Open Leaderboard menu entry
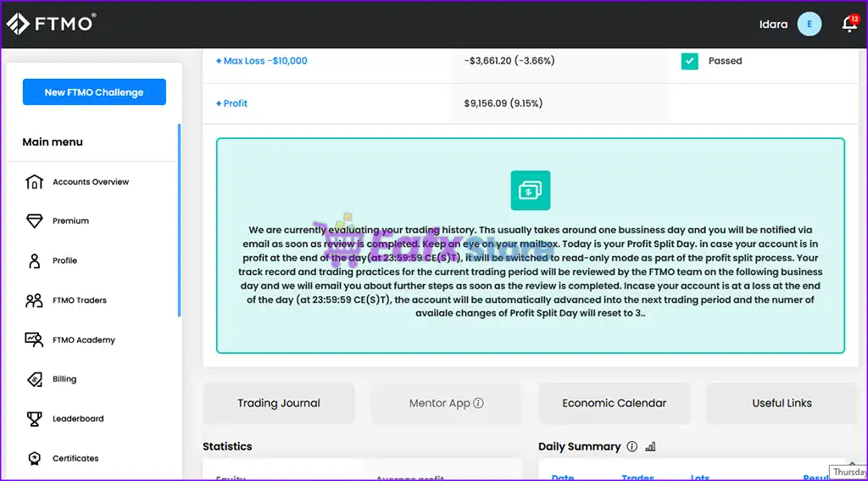868x481 pixels. (x=78, y=418)
